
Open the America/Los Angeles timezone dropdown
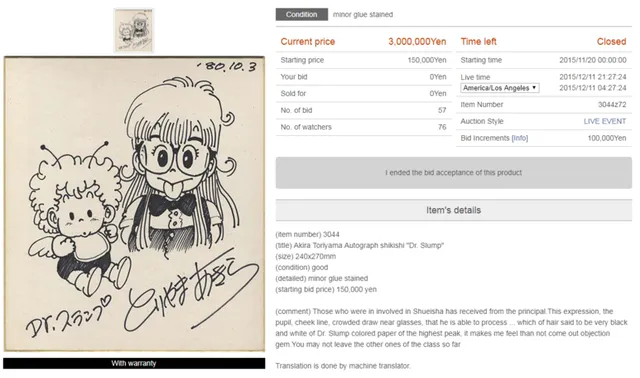click(500, 88)
